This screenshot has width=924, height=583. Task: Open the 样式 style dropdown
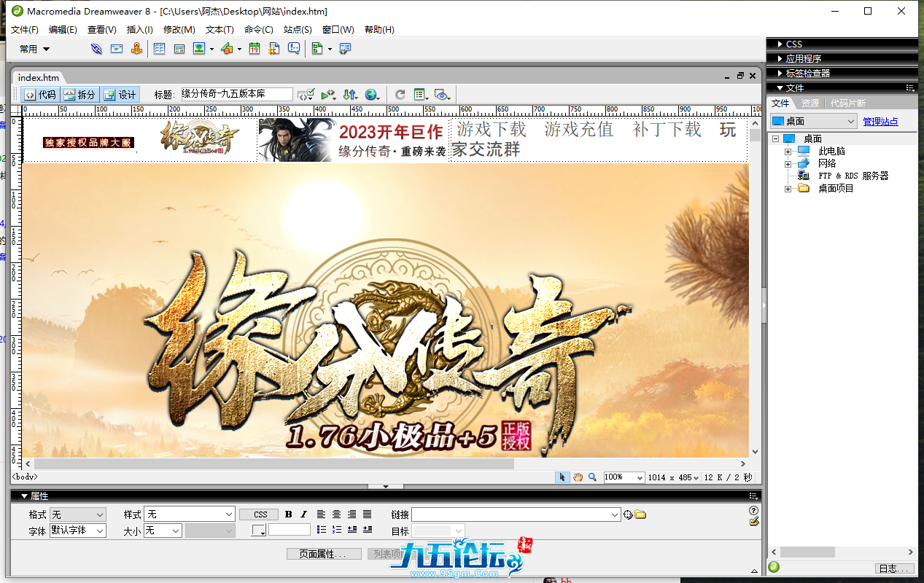click(x=190, y=514)
